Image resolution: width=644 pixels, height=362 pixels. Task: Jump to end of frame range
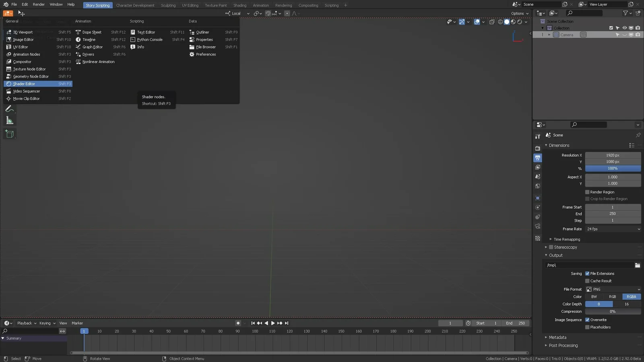pos(286,323)
